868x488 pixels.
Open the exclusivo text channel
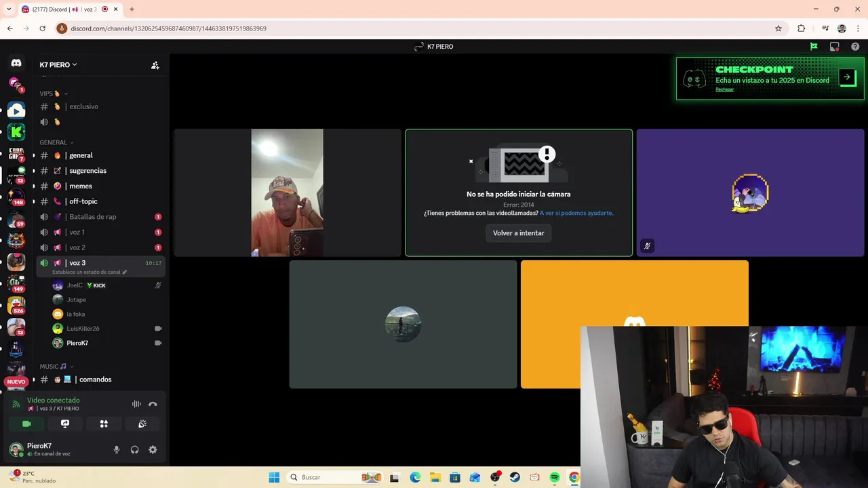pos(100,106)
